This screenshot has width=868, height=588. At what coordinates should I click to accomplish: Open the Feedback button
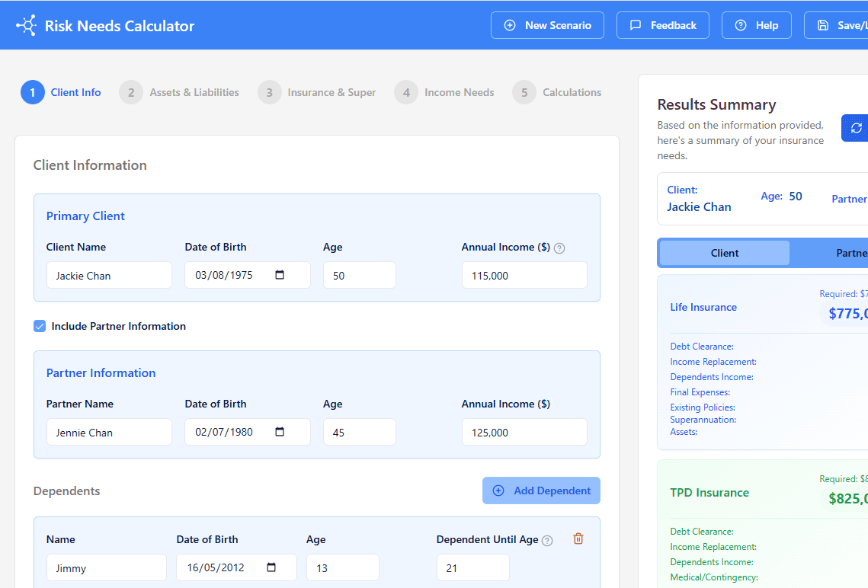(662, 25)
